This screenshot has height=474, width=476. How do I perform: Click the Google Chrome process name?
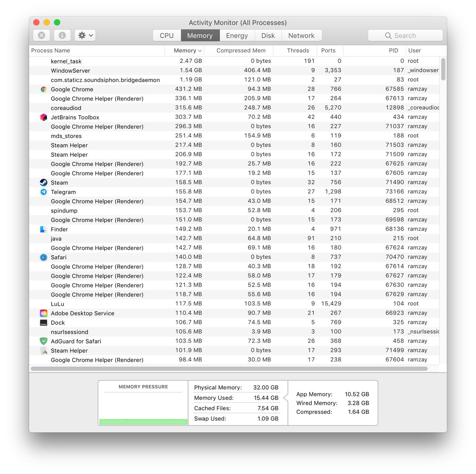pyautogui.click(x=72, y=89)
